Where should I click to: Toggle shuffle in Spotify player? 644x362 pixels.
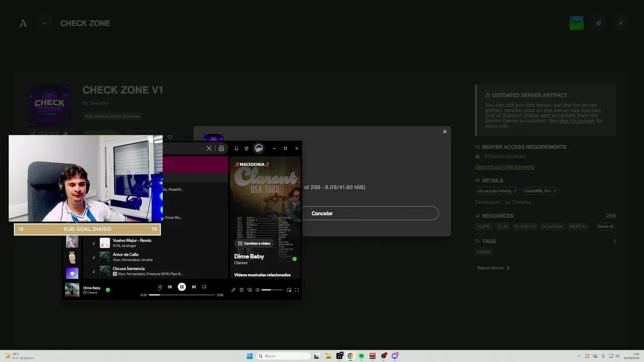click(159, 287)
